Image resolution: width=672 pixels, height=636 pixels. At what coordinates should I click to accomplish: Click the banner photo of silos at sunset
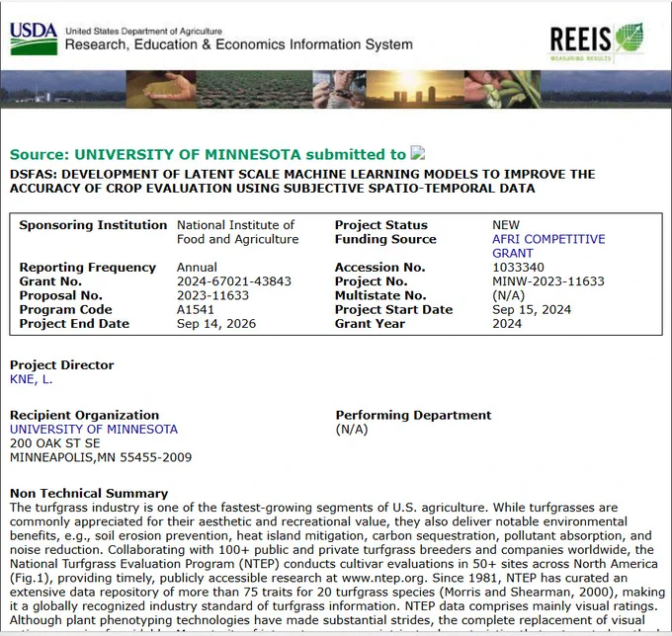tap(415, 89)
